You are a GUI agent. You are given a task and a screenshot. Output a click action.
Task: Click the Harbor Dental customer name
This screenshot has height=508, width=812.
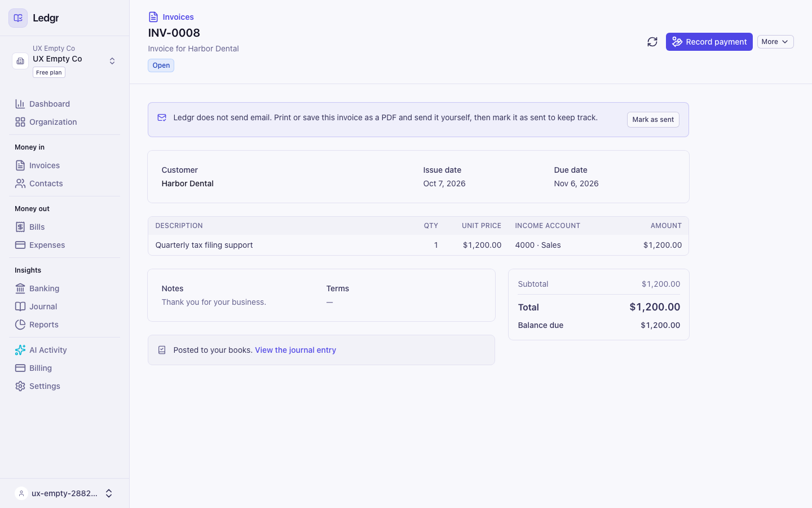pyautogui.click(x=187, y=183)
